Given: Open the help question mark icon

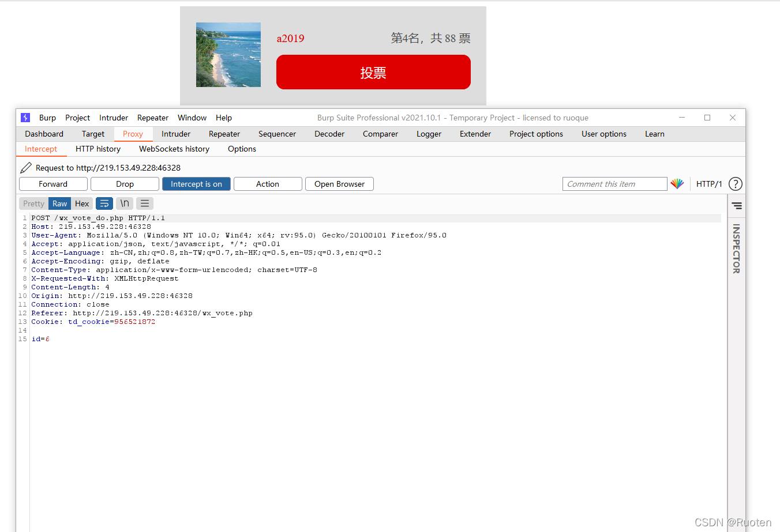Looking at the screenshot, I should point(736,184).
